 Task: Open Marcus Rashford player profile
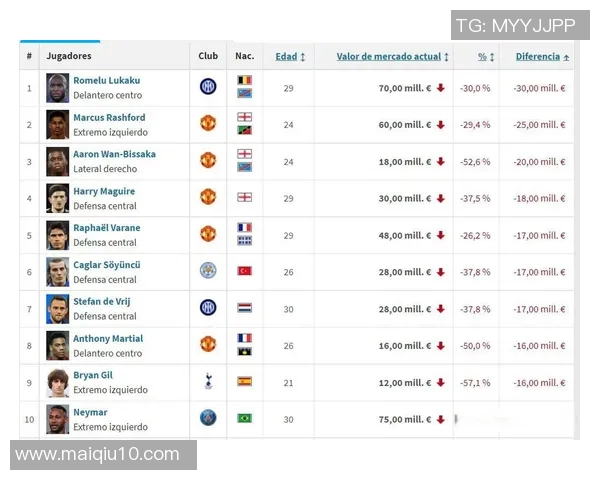pos(109,117)
